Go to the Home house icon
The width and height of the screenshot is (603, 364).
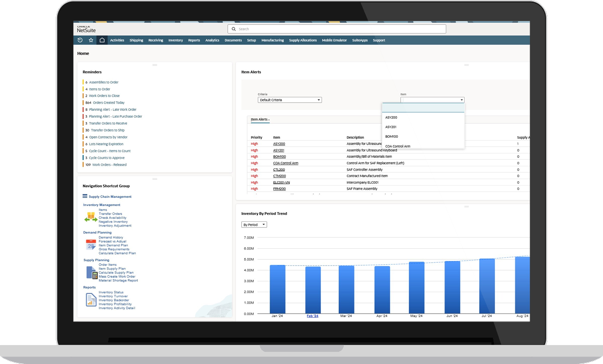point(102,40)
